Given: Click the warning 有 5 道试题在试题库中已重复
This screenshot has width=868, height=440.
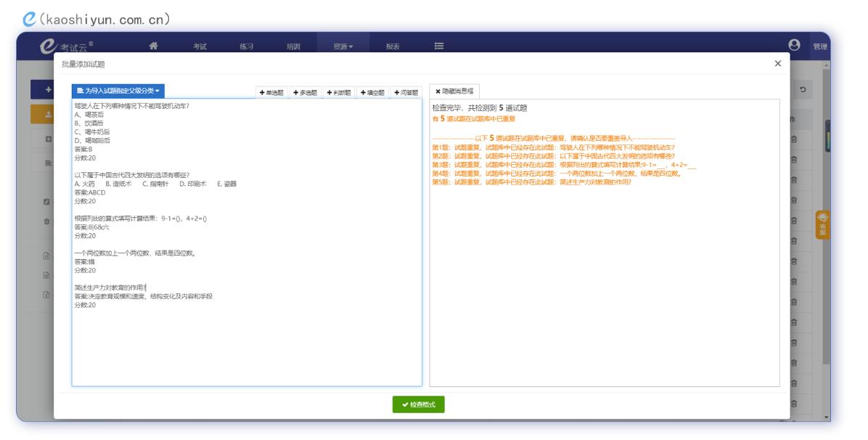Looking at the screenshot, I should pyautogui.click(x=474, y=118).
